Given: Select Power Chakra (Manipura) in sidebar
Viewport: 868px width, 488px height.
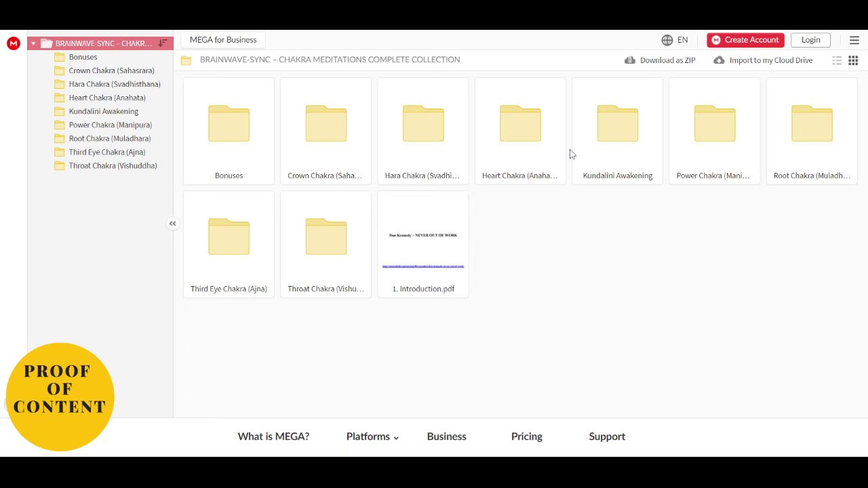Looking at the screenshot, I should (x=111, y=125).
